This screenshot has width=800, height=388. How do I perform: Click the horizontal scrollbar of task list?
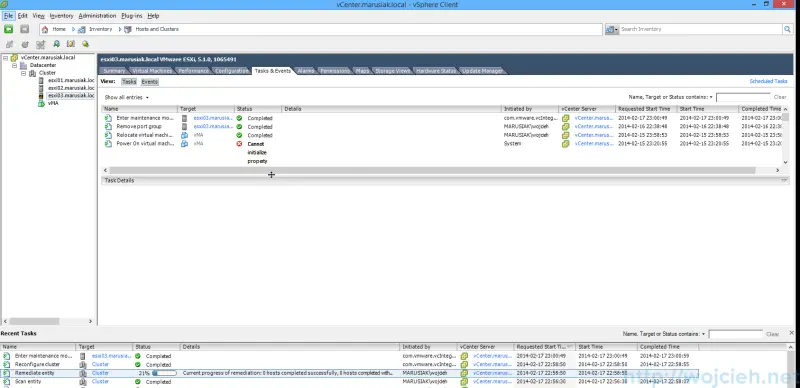pyautogui.click(x=432, y=171)
